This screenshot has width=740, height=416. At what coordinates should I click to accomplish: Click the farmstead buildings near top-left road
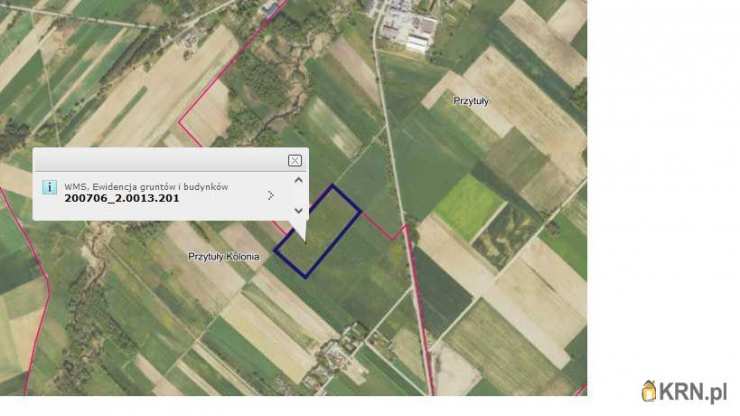click(x=191, y=40)
